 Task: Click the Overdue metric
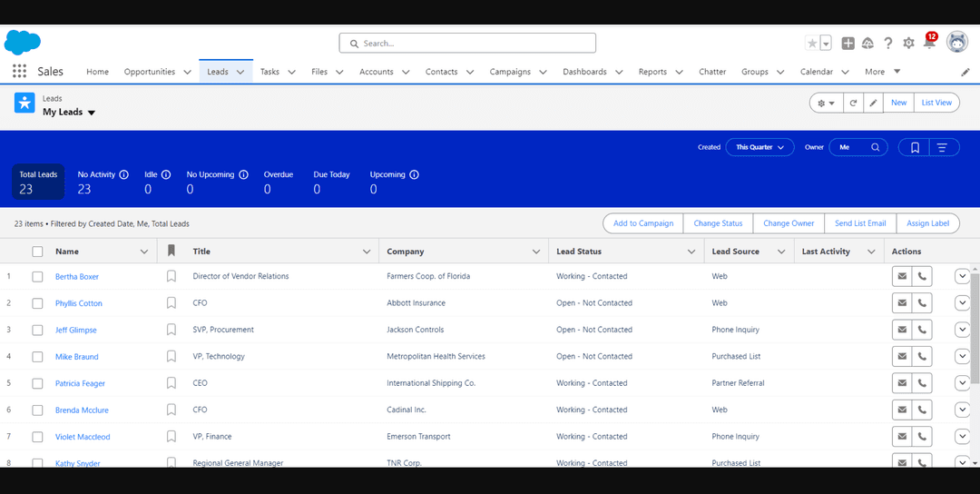pyautogui.click(x=279, y=182)
